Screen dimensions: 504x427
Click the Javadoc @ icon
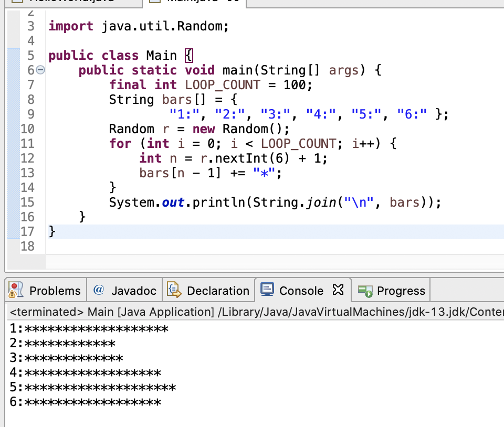pyautogui.click(x=99, y=290)
